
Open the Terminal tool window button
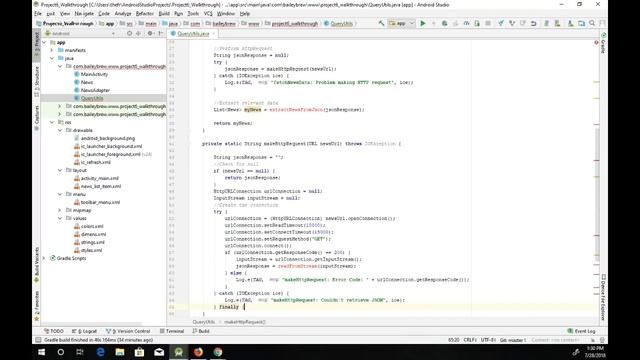pyautogui.click(x=172, y=331)
